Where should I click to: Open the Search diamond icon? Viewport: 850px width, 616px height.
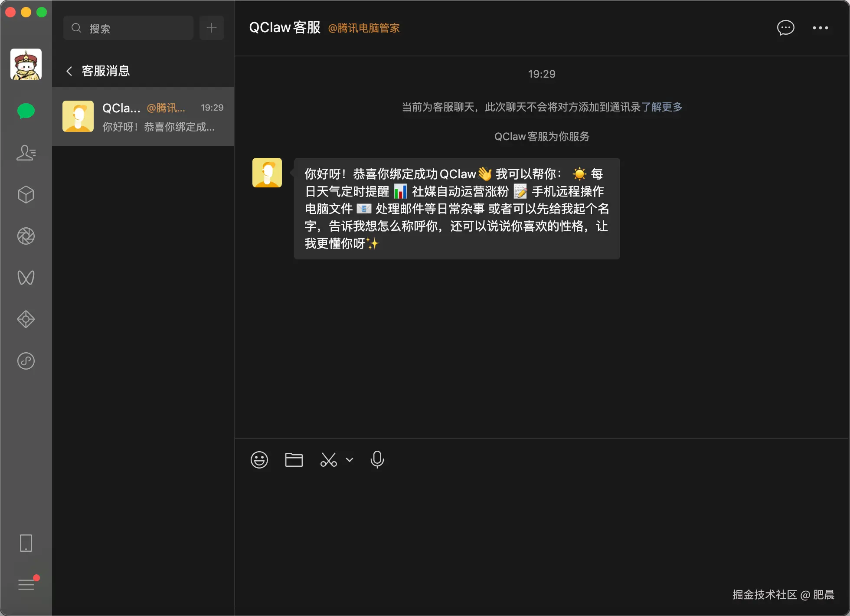pos(26,319)
